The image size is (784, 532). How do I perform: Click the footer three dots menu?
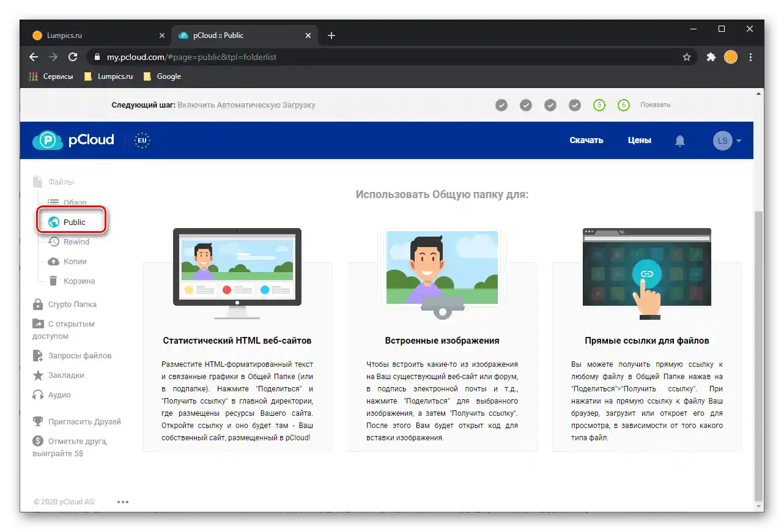[x=123, y=502]
